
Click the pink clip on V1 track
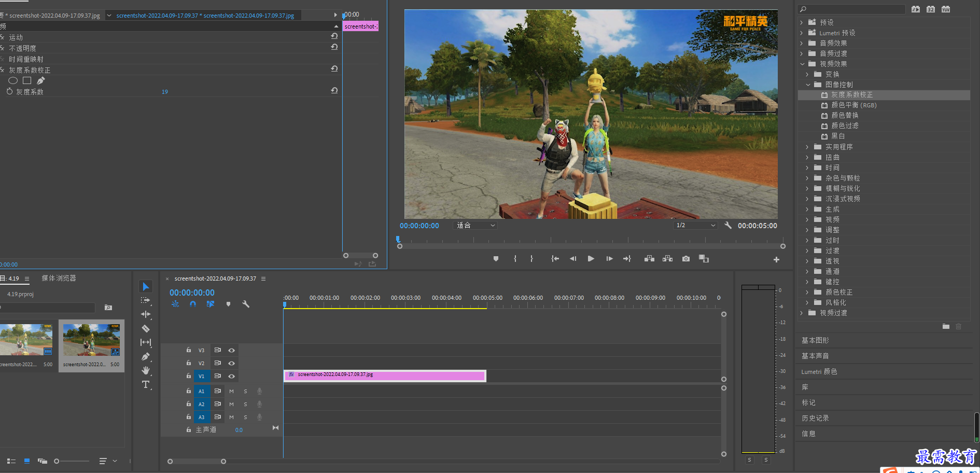point(385,376)
